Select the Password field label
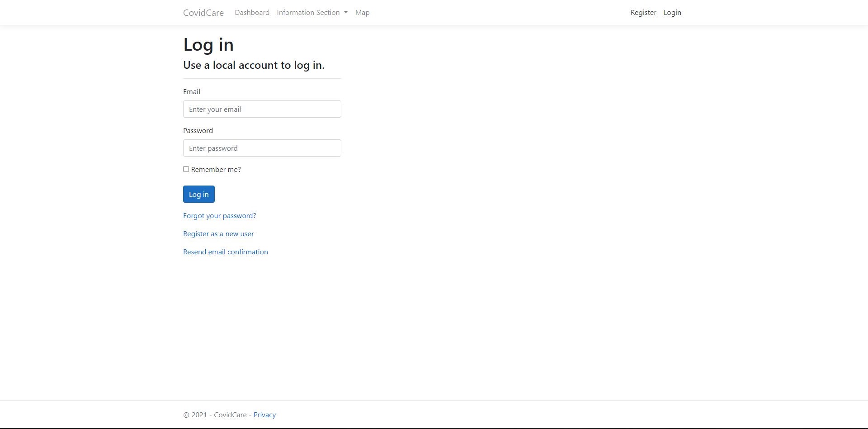The width and height of the screenshot is (868, 429). [x=198, y=131]
